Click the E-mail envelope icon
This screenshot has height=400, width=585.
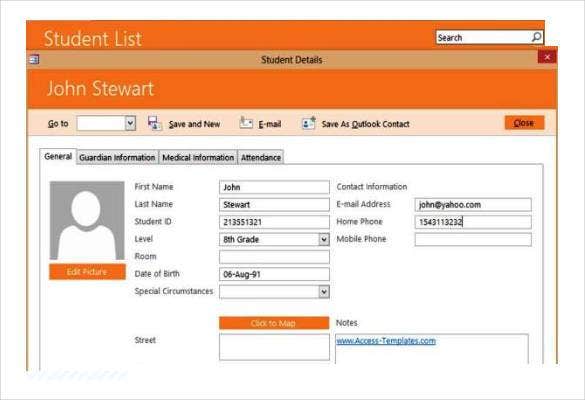(x=246, y=123)
